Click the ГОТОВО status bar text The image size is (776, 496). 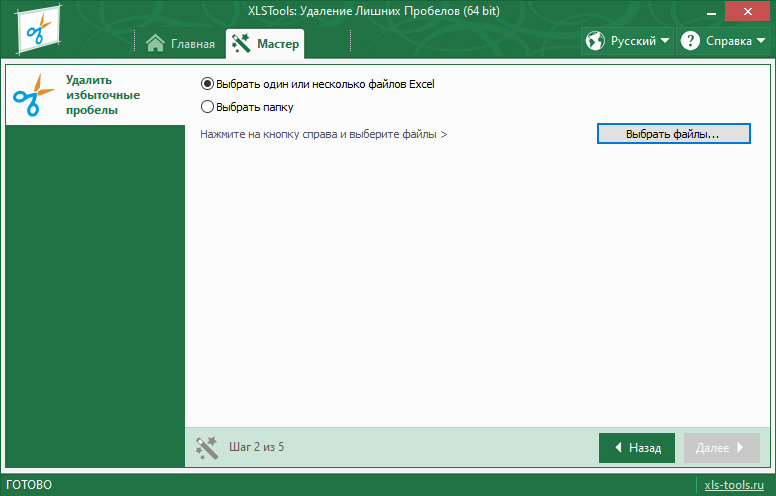pos(29,485)
